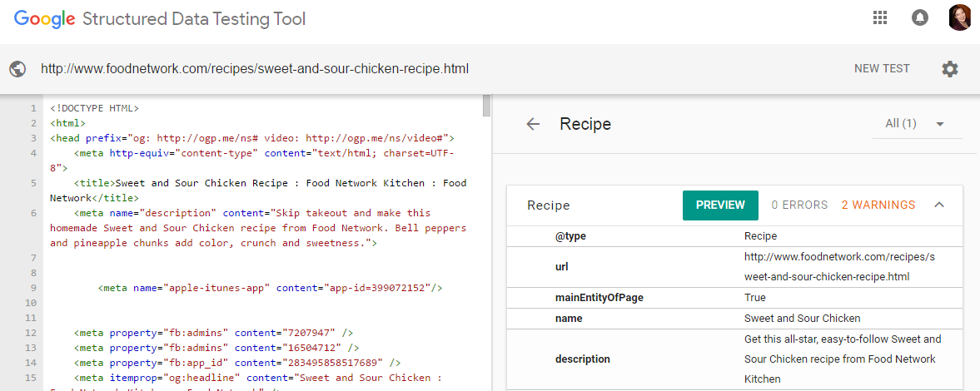Click the code panel vertical scrollbar
980x391 pixels.
pos(486,106)
